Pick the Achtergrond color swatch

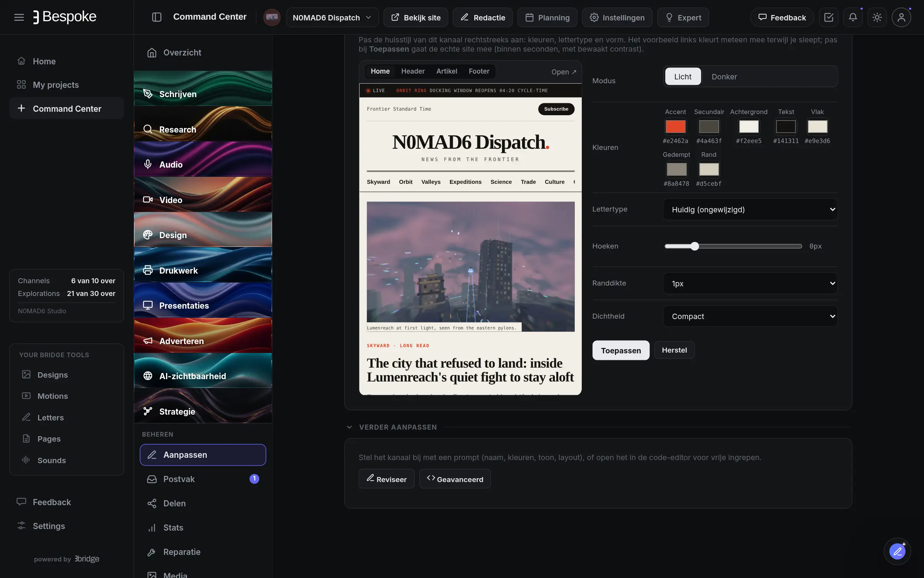click(x=749, y=126)
